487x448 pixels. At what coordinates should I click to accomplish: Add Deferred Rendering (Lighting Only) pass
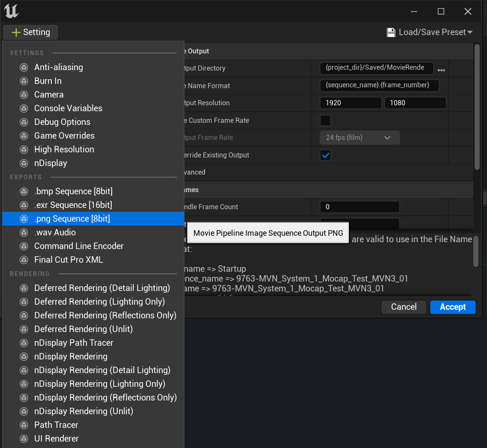[93, 302]
